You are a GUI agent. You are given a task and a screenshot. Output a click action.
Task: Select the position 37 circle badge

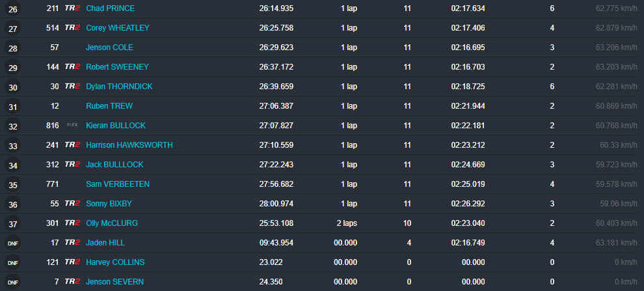tap(13, 224)
